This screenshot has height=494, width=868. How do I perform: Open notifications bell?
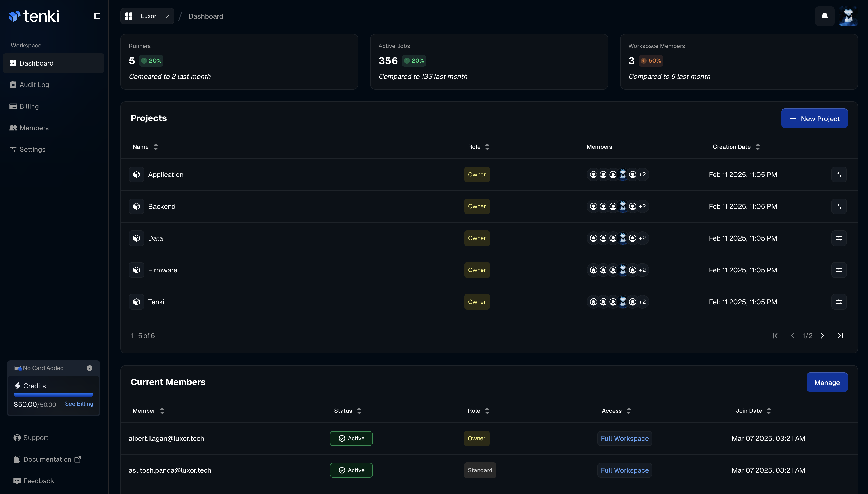[825, 16]
